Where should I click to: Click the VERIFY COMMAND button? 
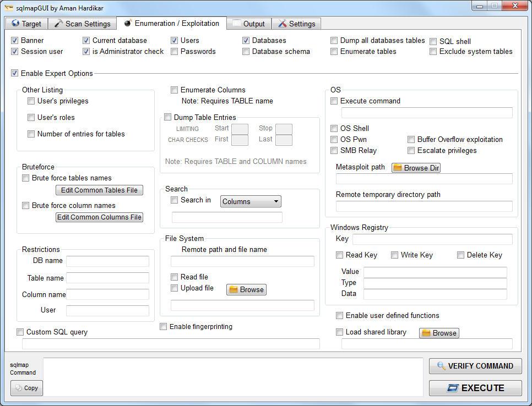coord(475,366)
